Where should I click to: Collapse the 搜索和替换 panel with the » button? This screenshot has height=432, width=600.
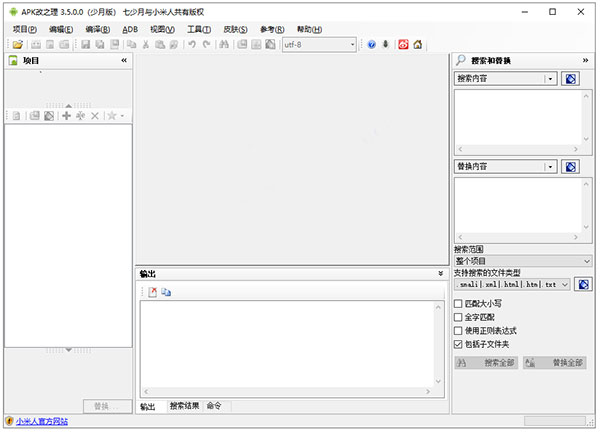coord(585,60)
